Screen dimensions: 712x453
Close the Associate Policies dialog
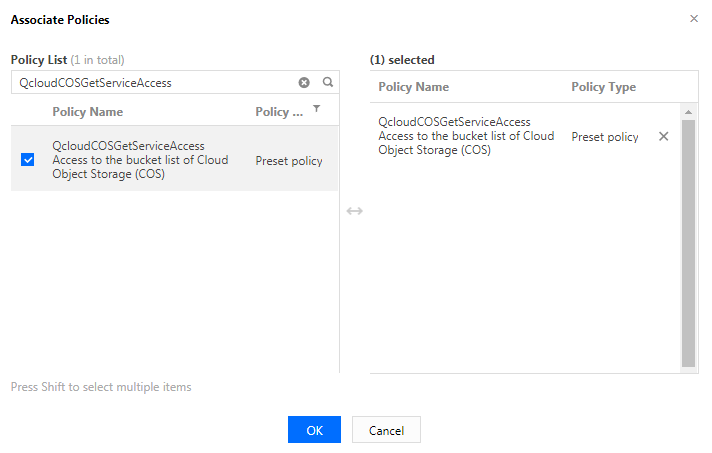click(x=694, y=19)
